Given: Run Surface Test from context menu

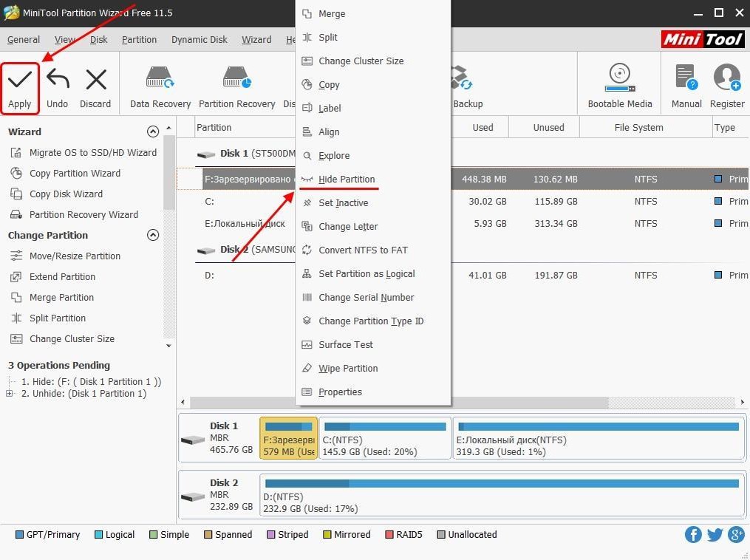Looking at the screenshot, I should coord(373,345).
